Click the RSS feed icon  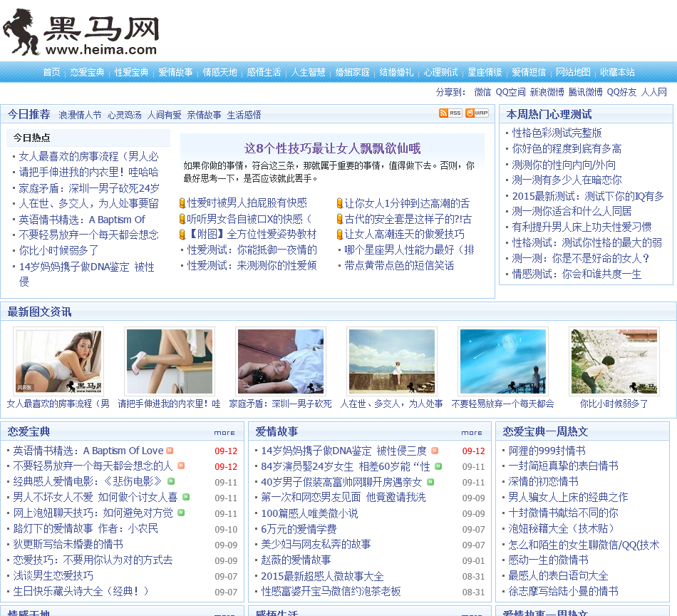[x=450, y=113]
